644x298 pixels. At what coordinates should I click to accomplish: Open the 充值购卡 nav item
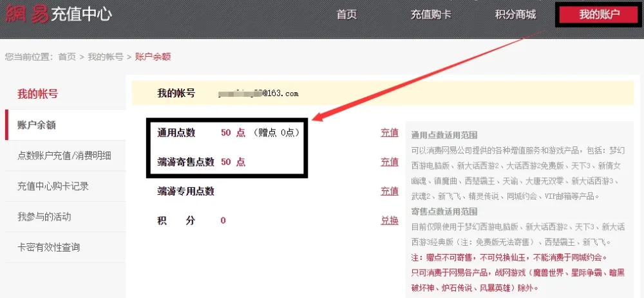coord(431,15)
